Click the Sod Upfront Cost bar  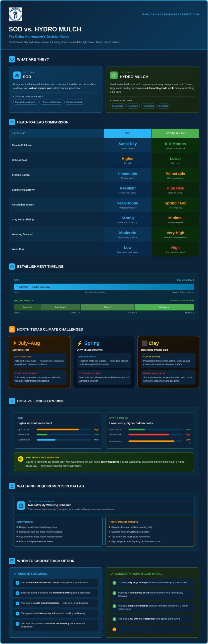(x=64, y=429)
